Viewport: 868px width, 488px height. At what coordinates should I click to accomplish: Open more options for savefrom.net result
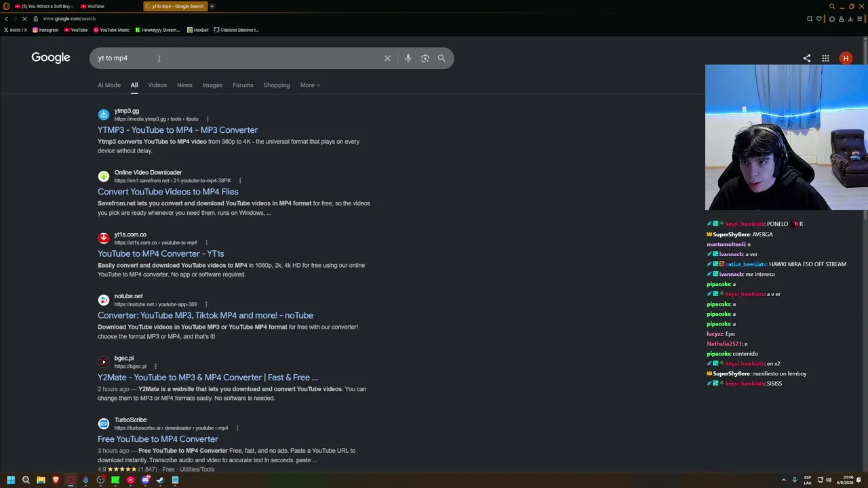[240, 181]
